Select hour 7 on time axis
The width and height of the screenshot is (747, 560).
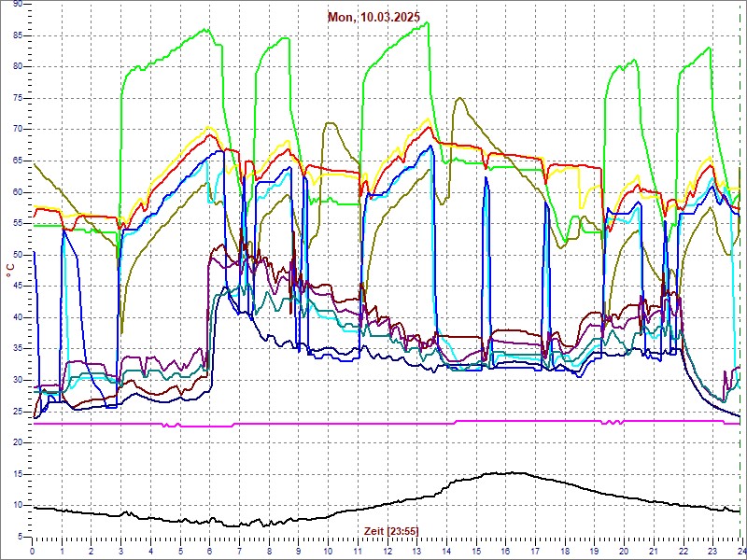click(x=239, y=551)
